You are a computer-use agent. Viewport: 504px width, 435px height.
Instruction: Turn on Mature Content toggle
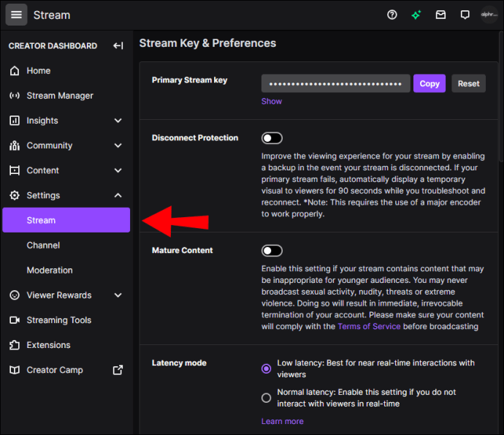[x=272, y=251]
